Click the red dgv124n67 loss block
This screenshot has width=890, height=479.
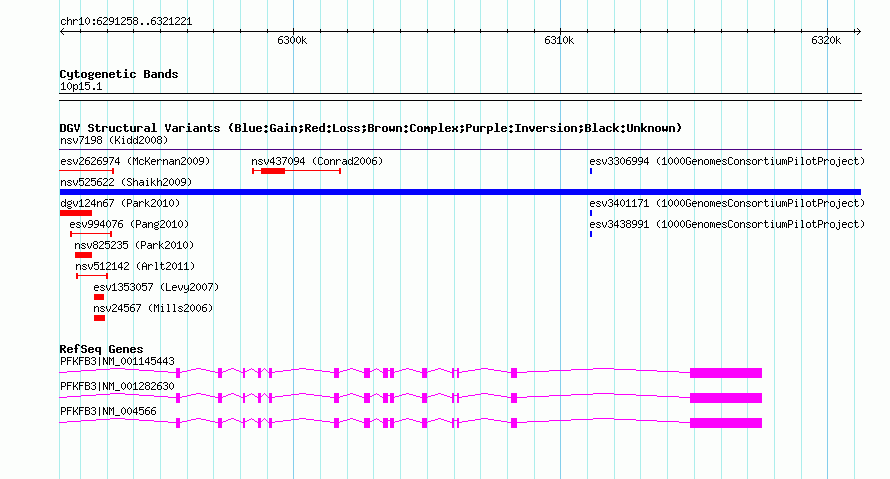(75, 213)
